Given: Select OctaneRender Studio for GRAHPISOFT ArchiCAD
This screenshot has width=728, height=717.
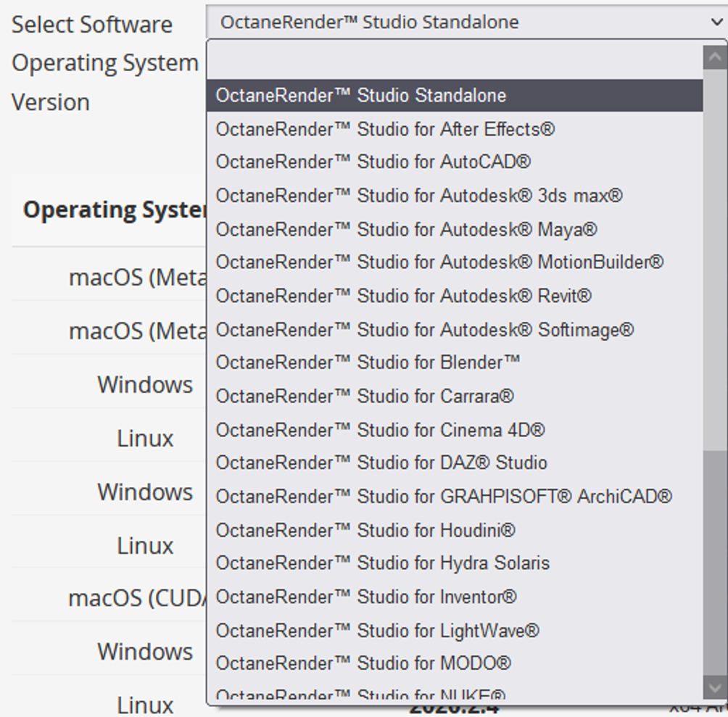Looking at the screenshot, I should [443, 497].
